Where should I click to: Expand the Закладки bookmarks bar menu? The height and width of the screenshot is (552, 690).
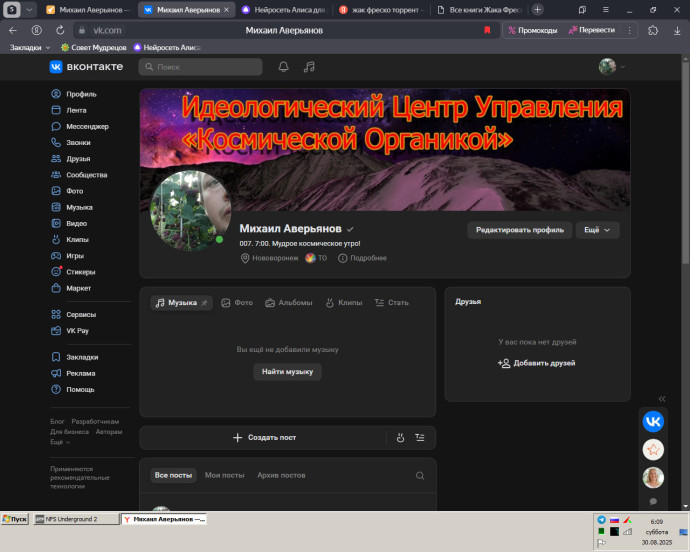pyautogui.click(x=30, y=48)
